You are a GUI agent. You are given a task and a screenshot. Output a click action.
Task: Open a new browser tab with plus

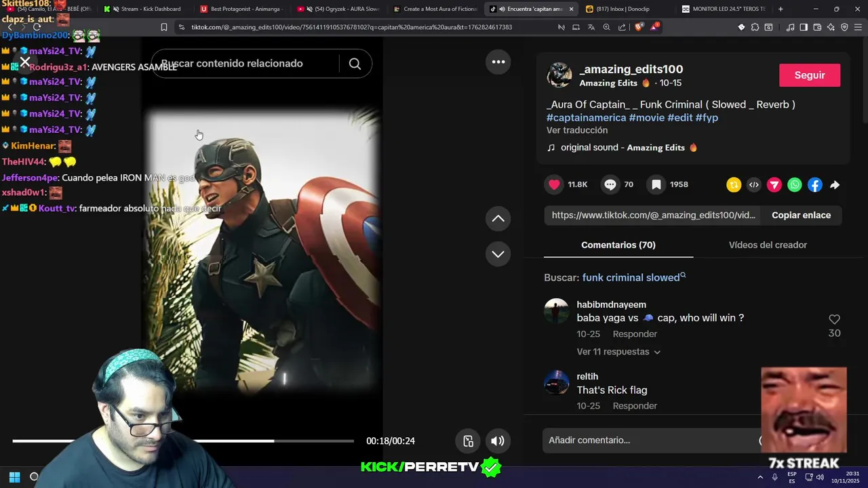click(x=781, y=9)
